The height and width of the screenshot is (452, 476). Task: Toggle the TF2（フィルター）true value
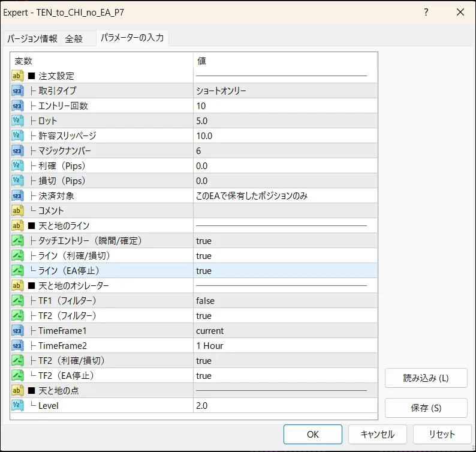coord(285,316)
